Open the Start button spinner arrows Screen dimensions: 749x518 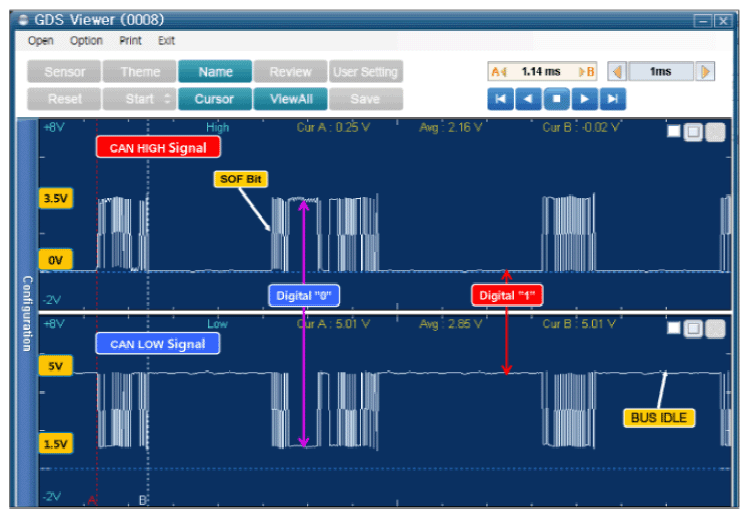tap(167, 99)
